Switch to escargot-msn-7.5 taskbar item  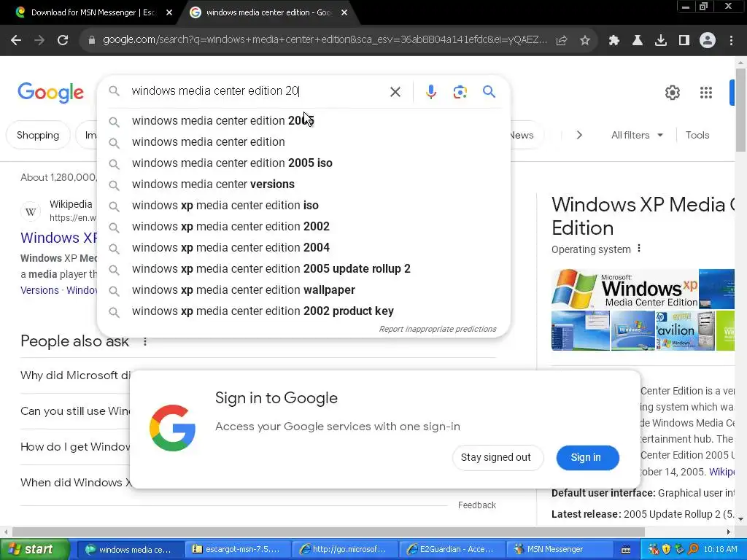point(237,550)
